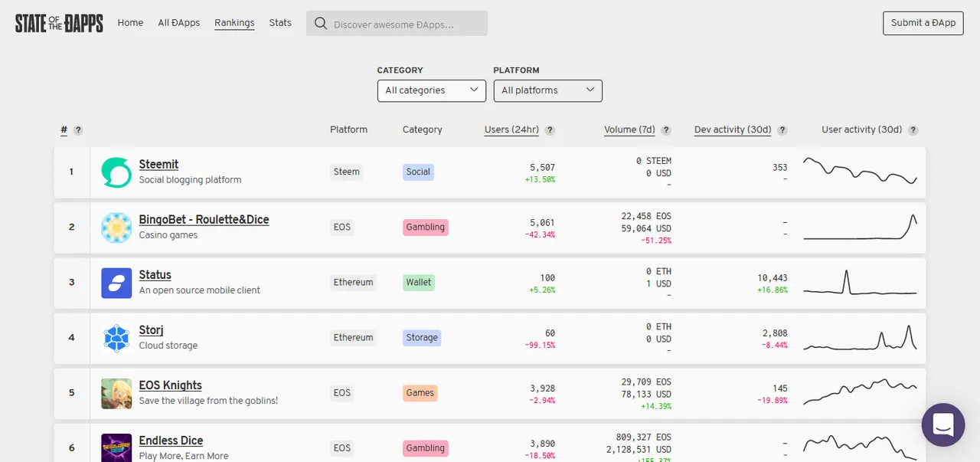
Task: Click the User activity (30d) header text
Action: click(x=862, y=129)
